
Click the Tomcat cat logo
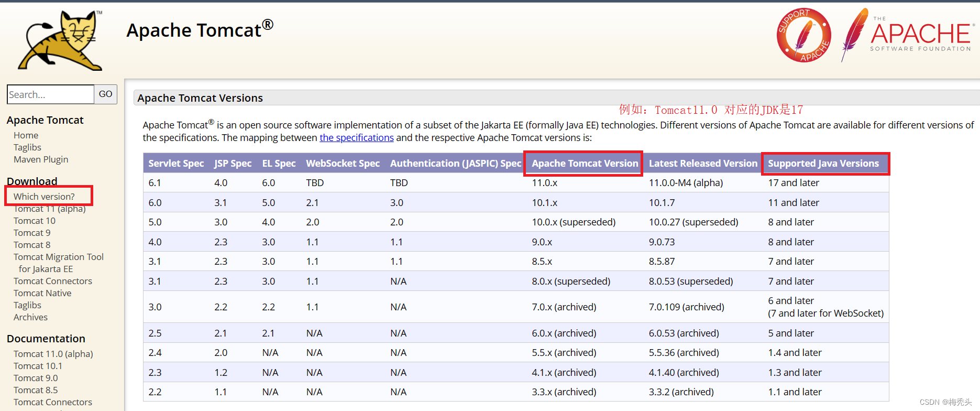coord(60,40)
